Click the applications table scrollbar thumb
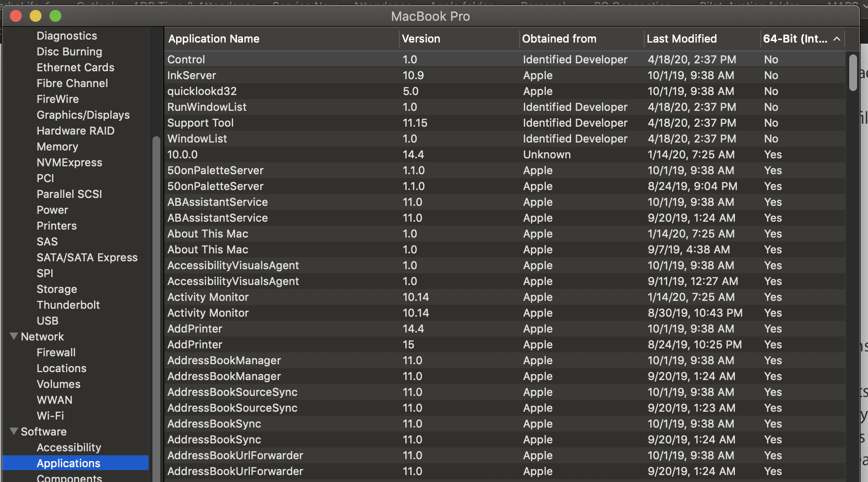Screen dimensions: 868x482 853,72
